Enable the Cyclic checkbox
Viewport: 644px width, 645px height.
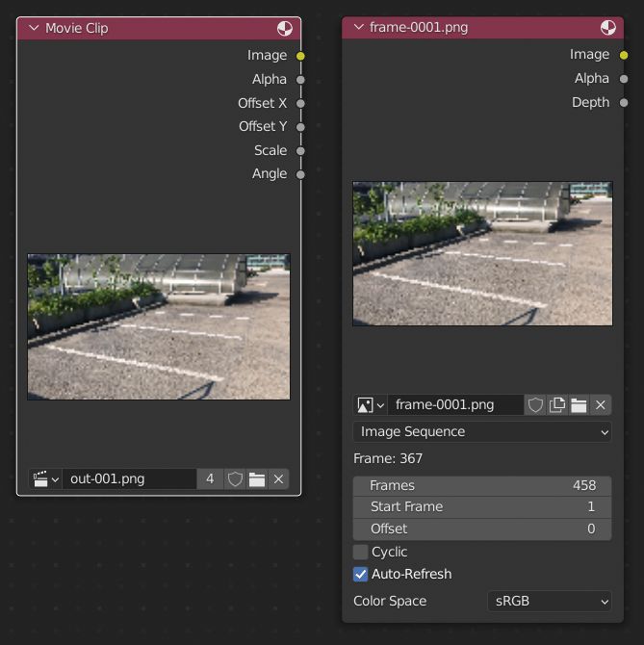pos(361,552)
